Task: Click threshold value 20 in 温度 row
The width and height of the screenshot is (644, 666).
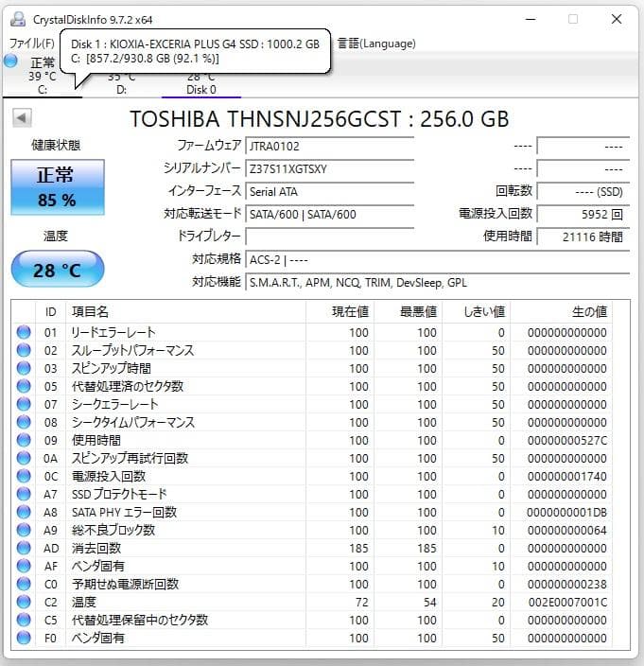Action: tap(498, 603)
